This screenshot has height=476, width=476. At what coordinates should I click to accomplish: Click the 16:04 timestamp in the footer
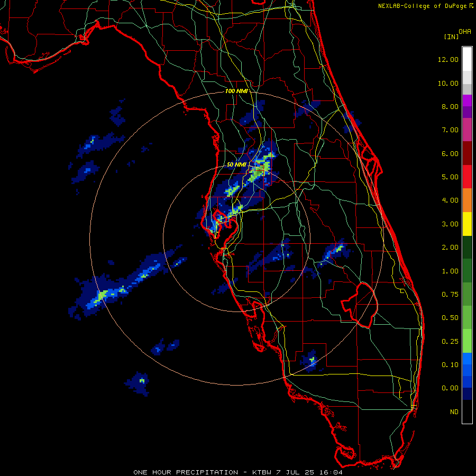(331, 472)
